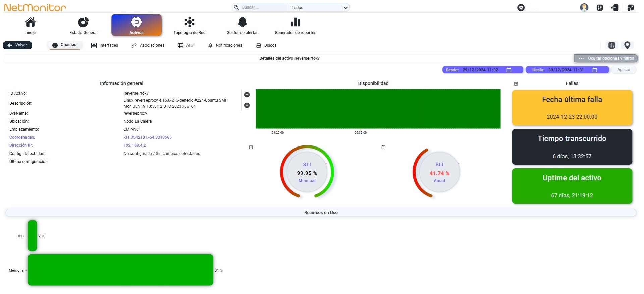Hide options via Ocultar opciones y filtros
Image resolution: width=644 pixels, height=294 pixels.
click(606, 58)
